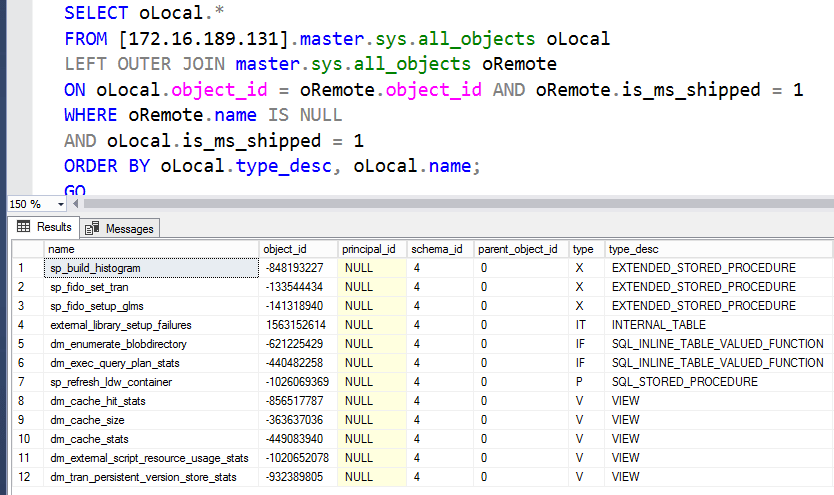
Task: Switch to the Messages tab
Action: click(x=120, y=229)
